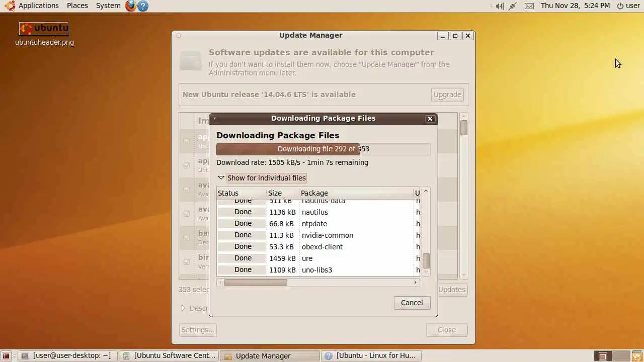Open the network connection indicator

tap(513, 6)
